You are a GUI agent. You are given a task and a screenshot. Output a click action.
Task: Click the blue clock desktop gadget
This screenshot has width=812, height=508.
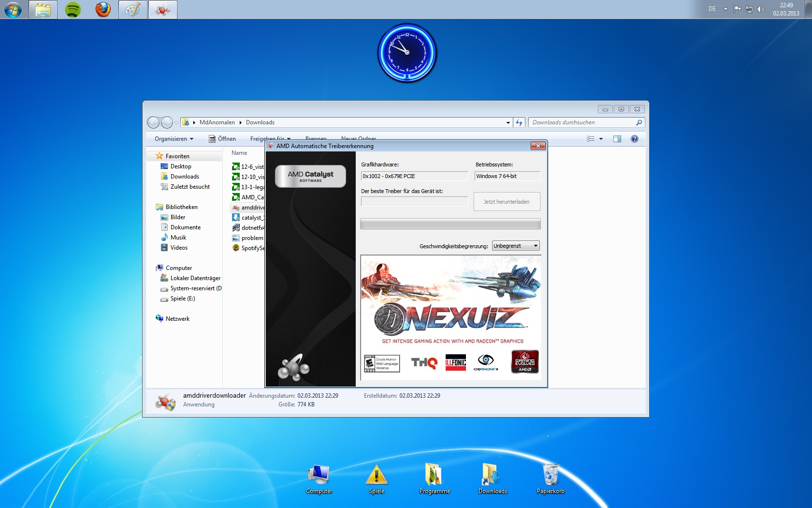pos(407,53)
